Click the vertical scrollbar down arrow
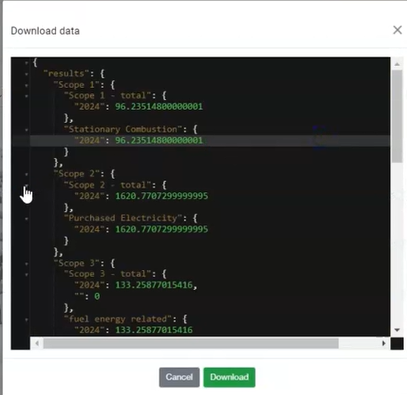Image resolution: width=407 pixels, height=395 pixels. point(397,330)
